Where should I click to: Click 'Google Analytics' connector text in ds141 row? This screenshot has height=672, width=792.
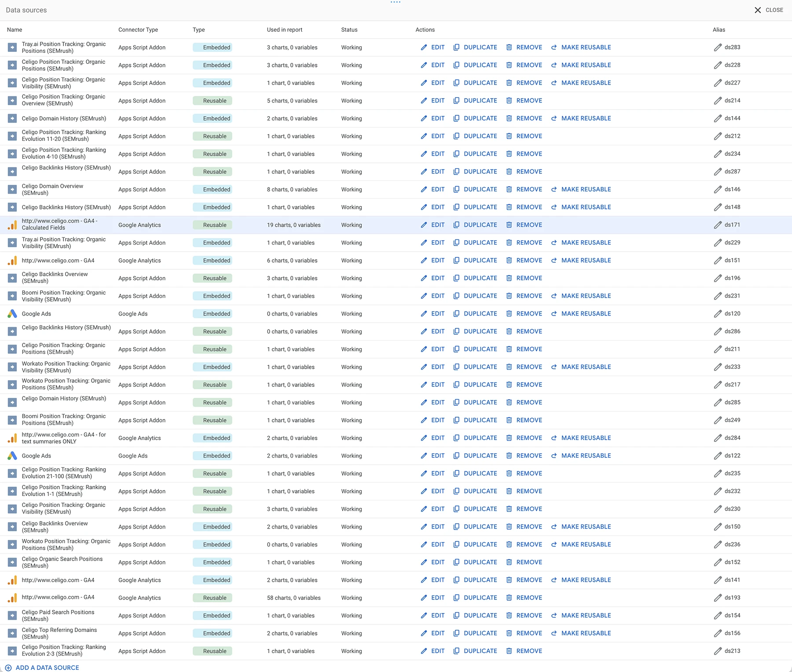139,580
